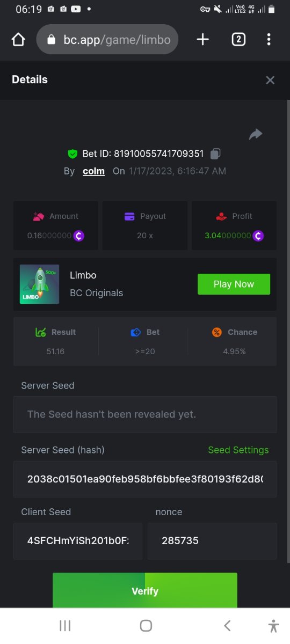Open Seed Settings link
This screenshot has width=290, height=644.
pos(238,450)
